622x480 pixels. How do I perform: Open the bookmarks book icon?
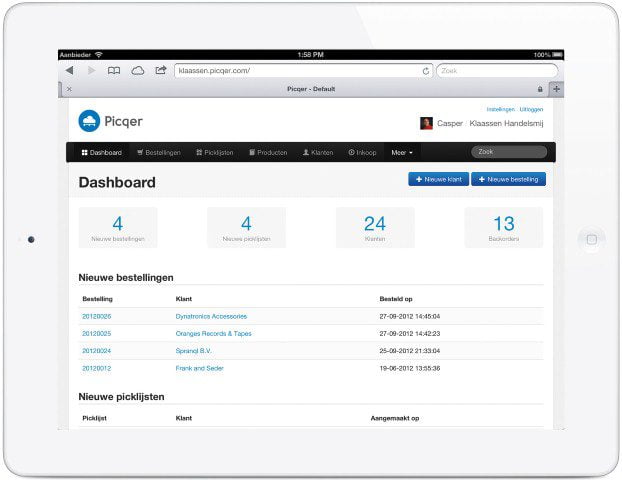pos(114,71)
